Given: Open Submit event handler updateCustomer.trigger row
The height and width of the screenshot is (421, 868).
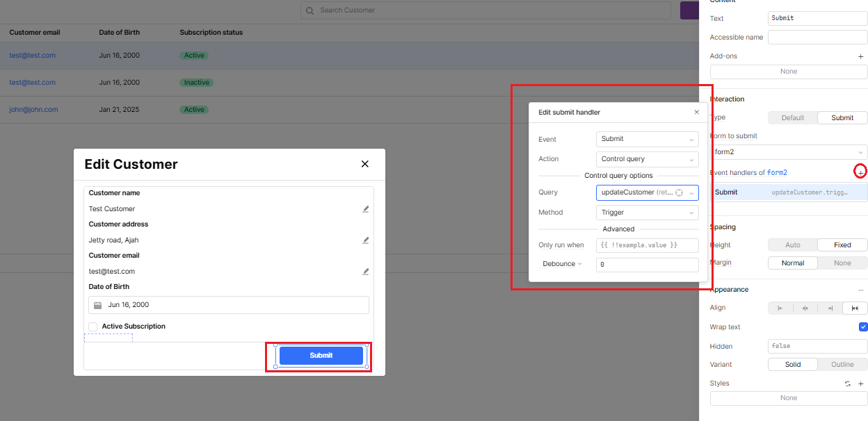Looking at the screenshot, I should [789, 192].
